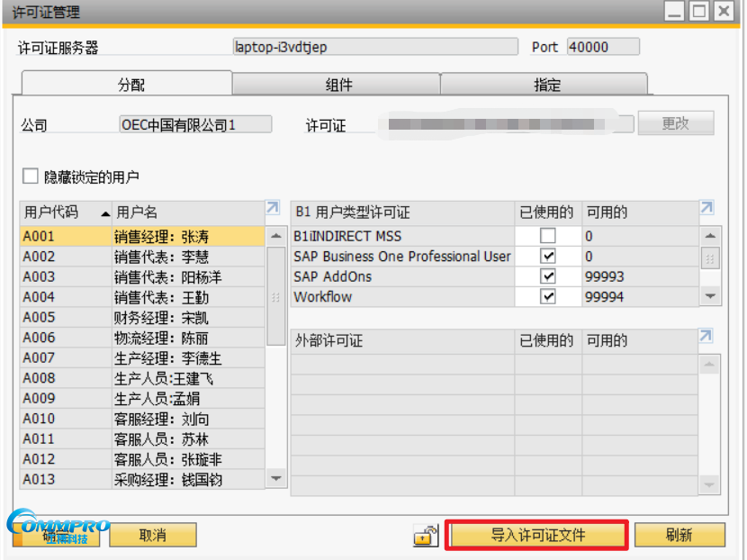Open the 指定 tab

(546, 85)
